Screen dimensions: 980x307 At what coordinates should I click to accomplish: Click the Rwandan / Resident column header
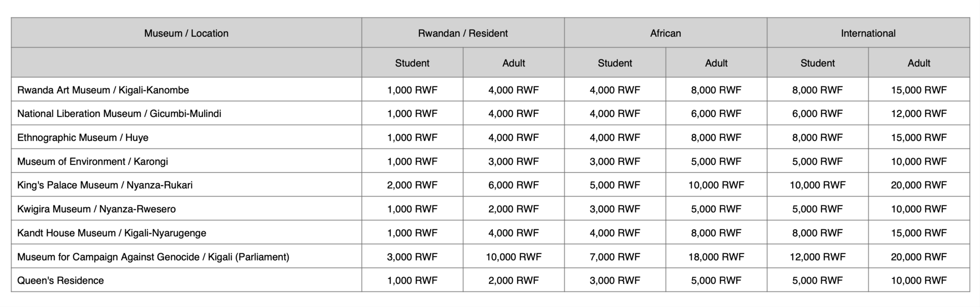point(463,33)
